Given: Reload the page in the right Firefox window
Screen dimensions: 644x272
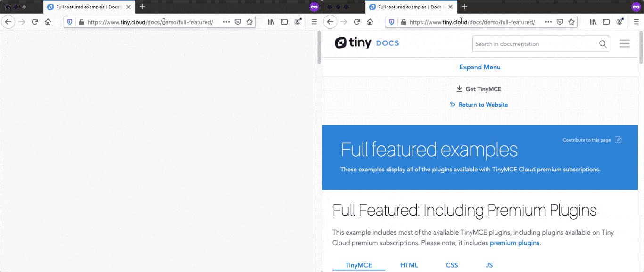Looking at the screenshot, I should [357, 22].
